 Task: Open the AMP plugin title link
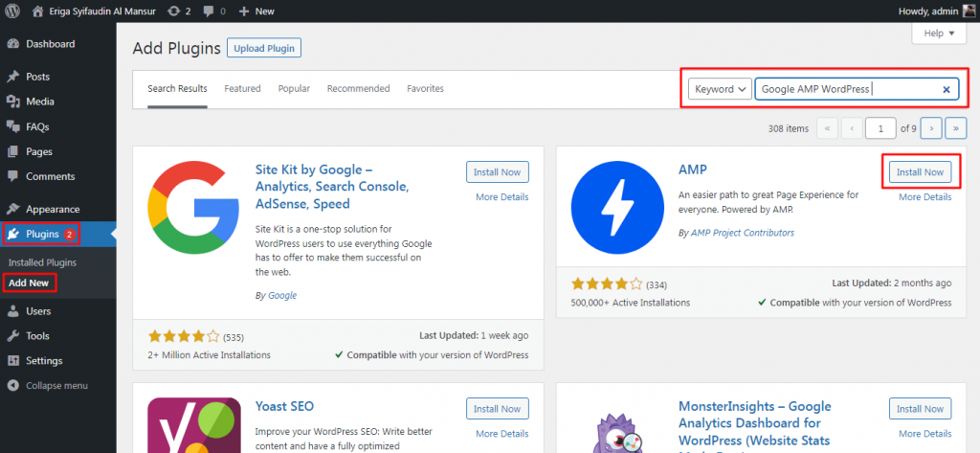693,170
